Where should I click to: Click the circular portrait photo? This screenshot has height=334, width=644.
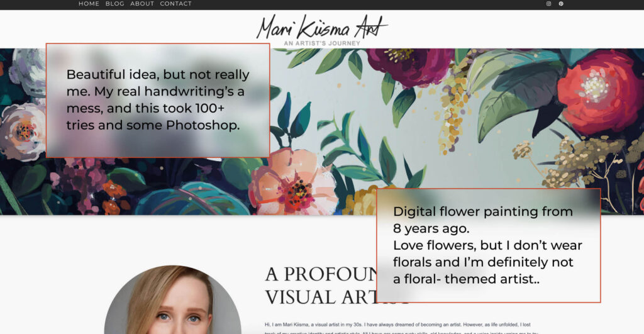(172, 300)
